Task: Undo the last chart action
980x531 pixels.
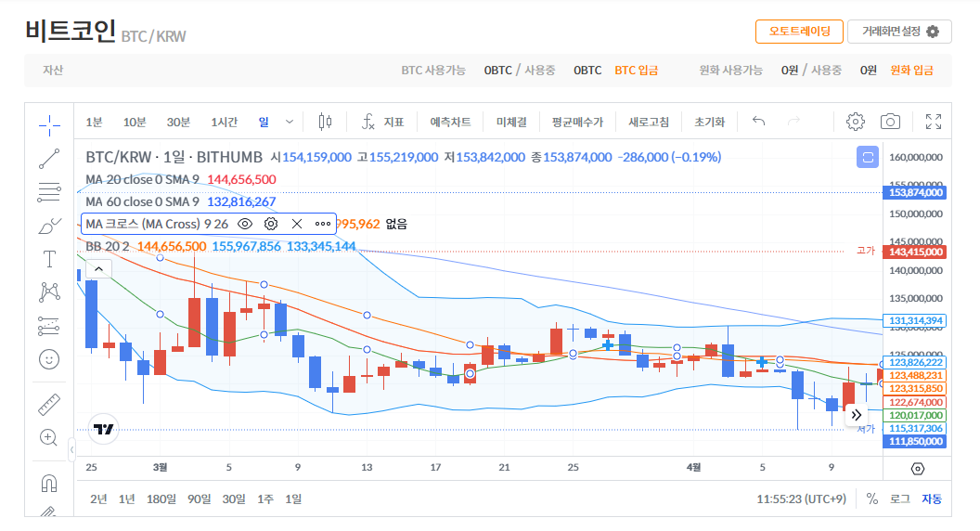Action: [759, 122]
